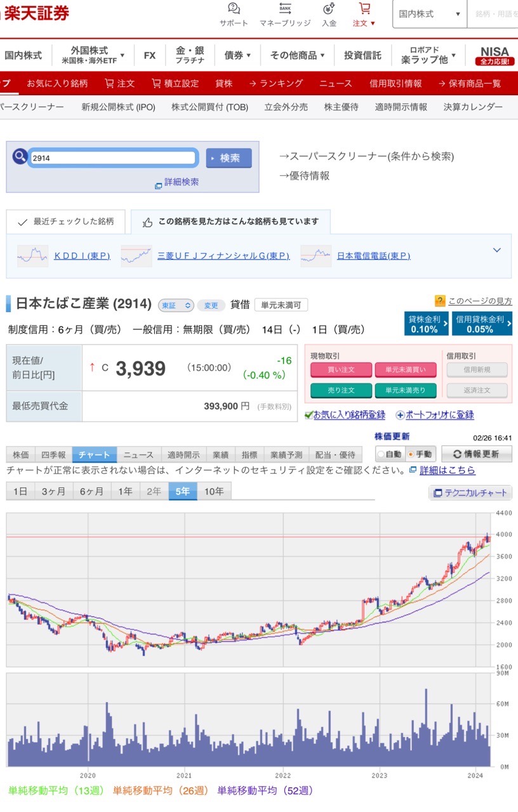Open the テクニカルチャート button
The width and height of the screenshot is (518, 812).
(470, 493)
